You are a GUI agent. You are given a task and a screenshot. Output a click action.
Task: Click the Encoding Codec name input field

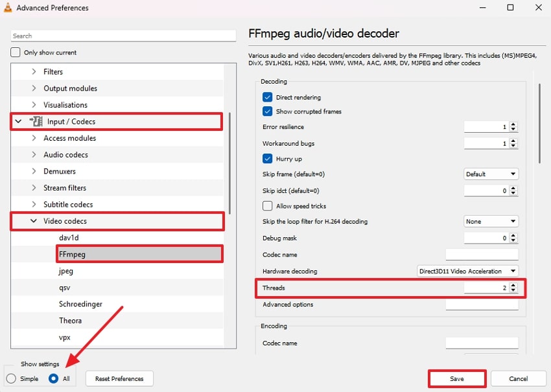(482, 343)
